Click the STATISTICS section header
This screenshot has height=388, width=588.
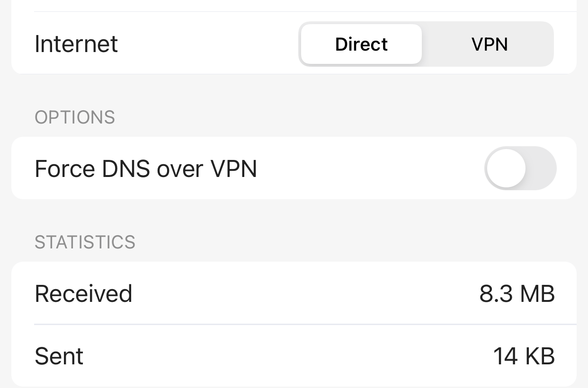(85, 242)
